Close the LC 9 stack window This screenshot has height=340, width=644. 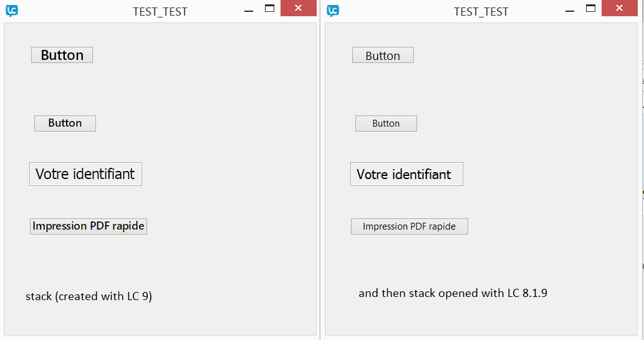pyautogui.click(x=299, y=9)
